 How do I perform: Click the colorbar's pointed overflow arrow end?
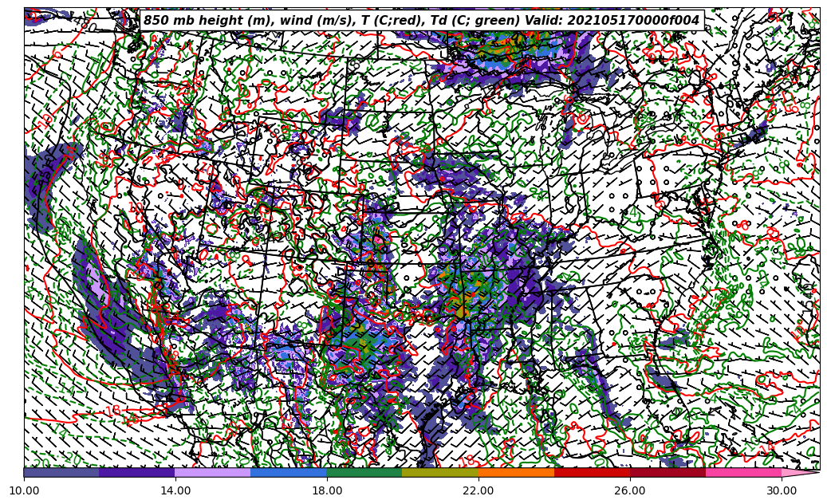[x=799, y=472]
